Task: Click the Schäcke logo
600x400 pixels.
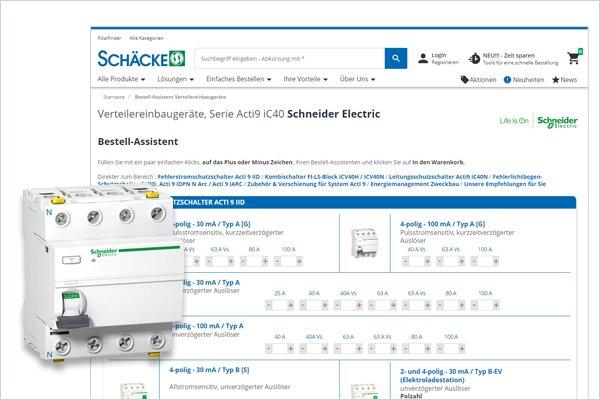Action: point(139,58)
